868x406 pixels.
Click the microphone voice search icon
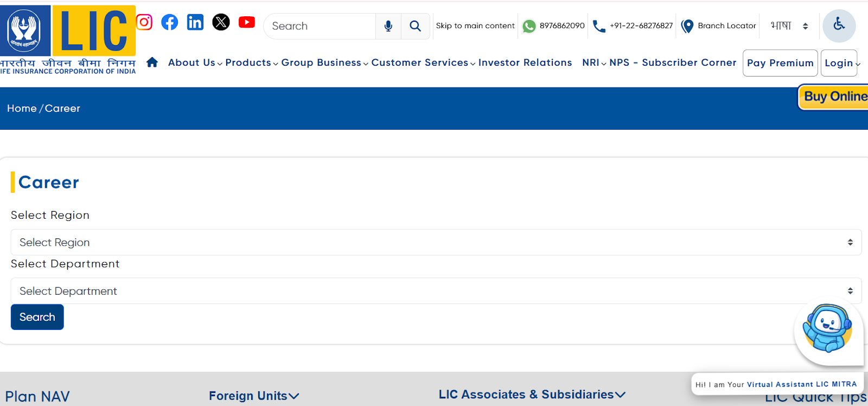click(x=388, y=26)
